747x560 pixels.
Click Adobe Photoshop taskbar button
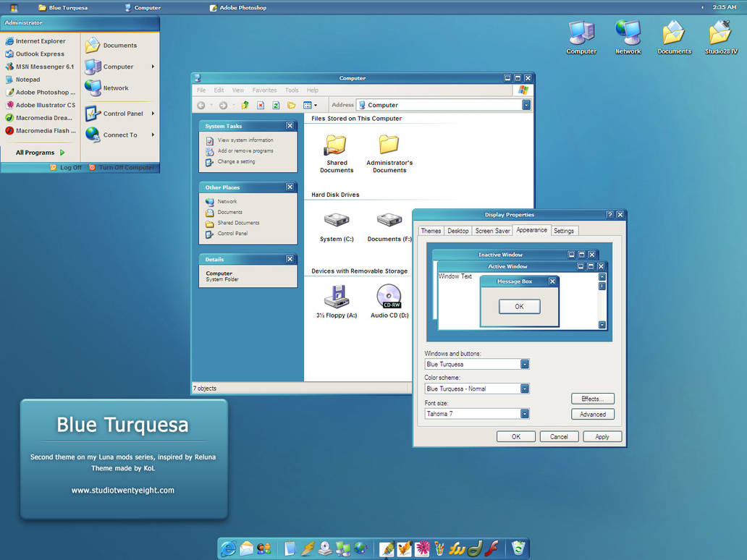coord(238,8)
